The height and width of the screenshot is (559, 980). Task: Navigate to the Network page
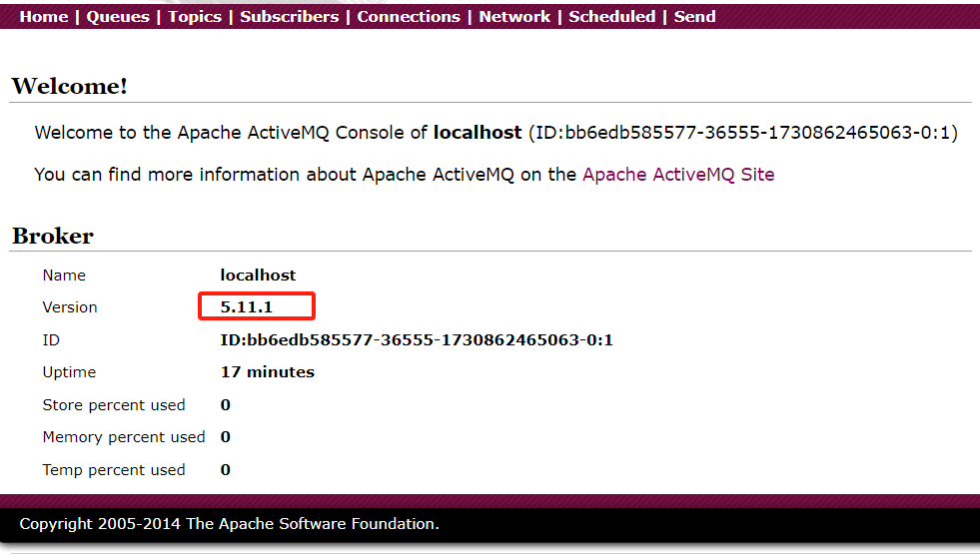point(514,17)
